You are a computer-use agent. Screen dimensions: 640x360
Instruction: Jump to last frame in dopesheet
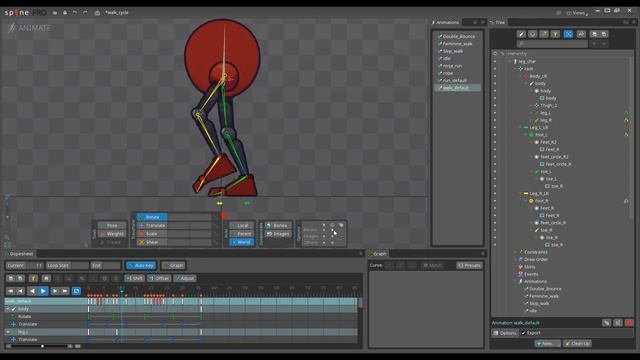65,291
